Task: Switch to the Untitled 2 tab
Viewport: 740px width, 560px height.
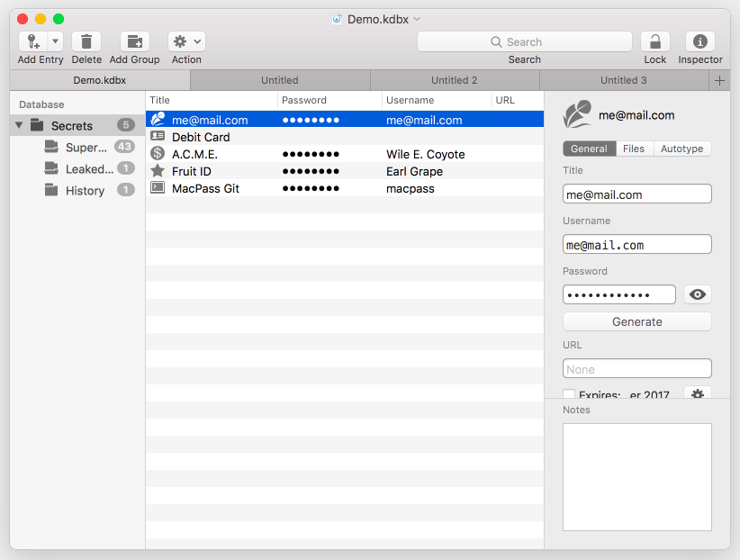Action: pos(455,80)
